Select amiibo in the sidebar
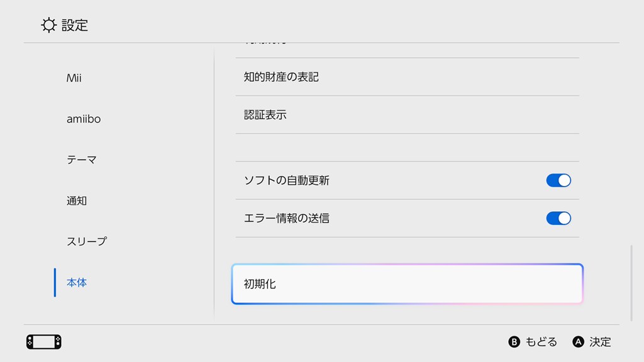This screenshot has height=362, width=644. point(84,119)
